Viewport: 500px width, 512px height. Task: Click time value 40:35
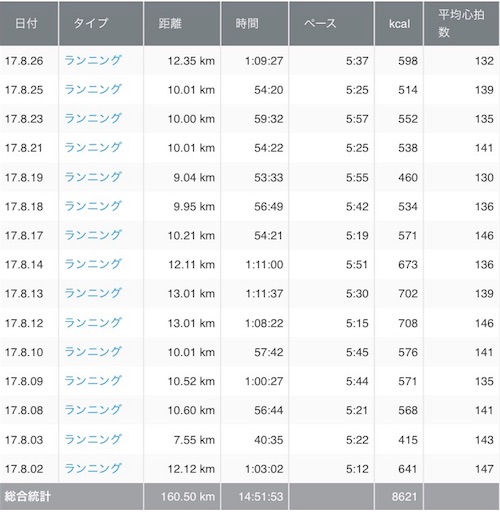point(269,440)
